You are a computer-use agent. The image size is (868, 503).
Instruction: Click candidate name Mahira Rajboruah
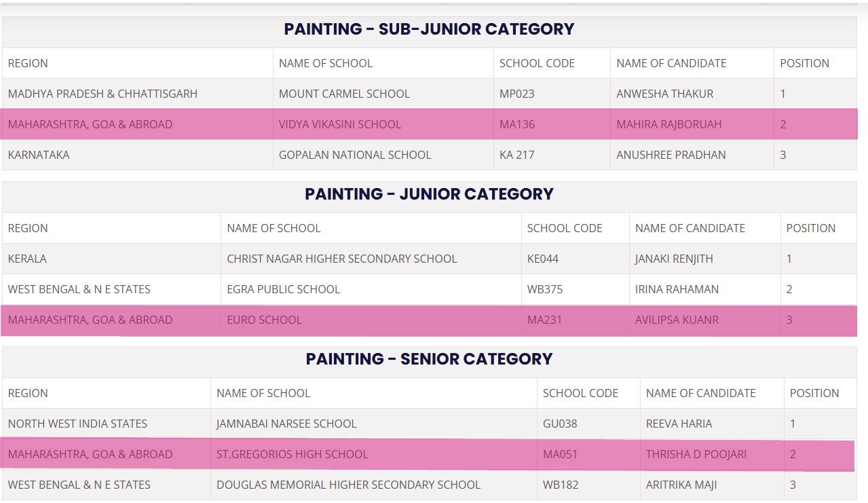(668, 124)
